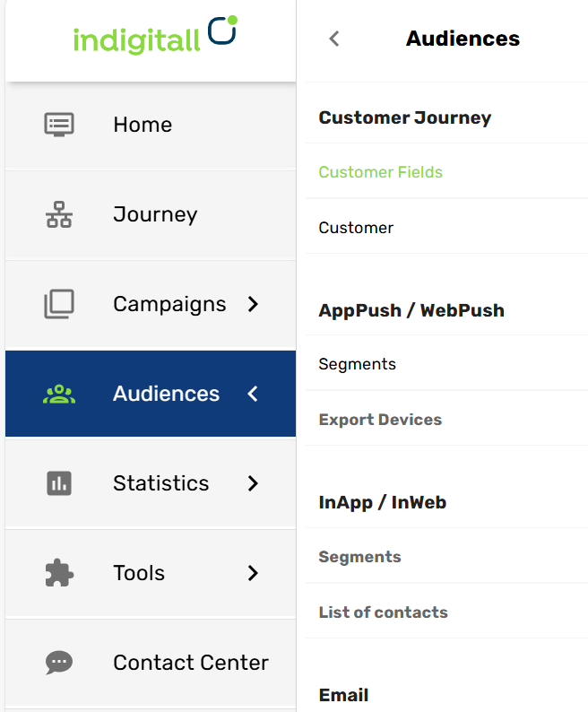Open List of contacts entry
588x712 pixels.
click(383, 612)
